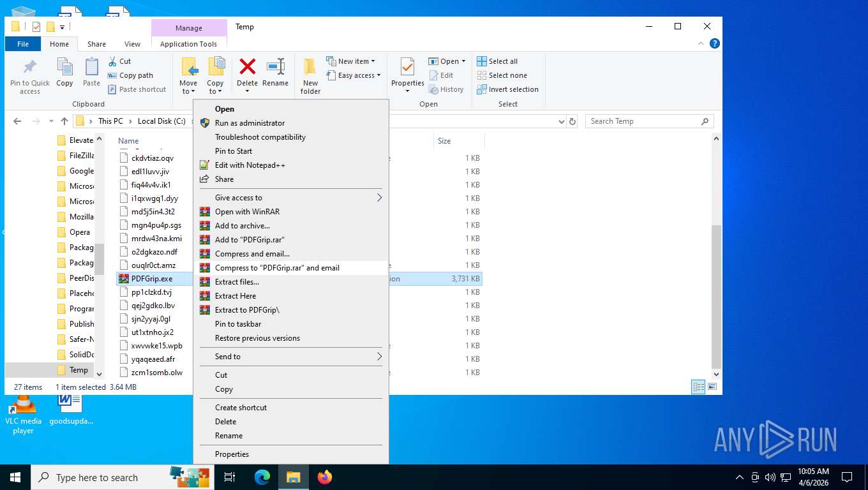868x490 pixels.
Task: Switch to the Share tab
Action: click(97, 44)
